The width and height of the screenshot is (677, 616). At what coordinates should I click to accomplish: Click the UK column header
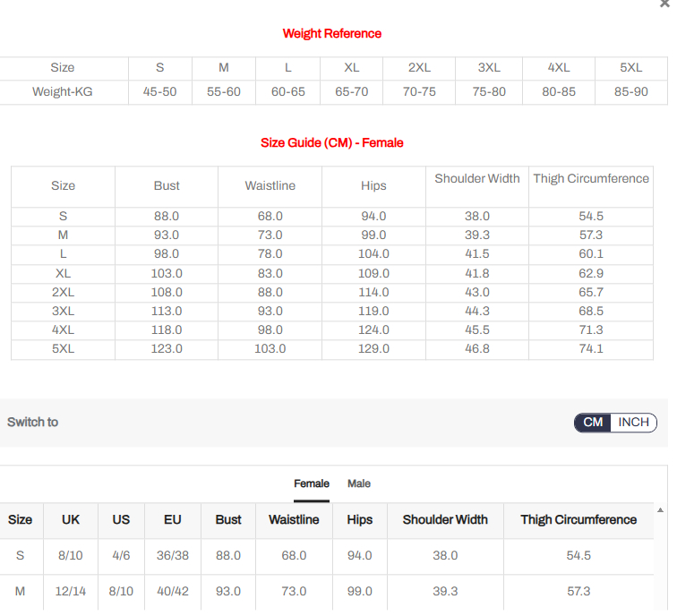71,519
